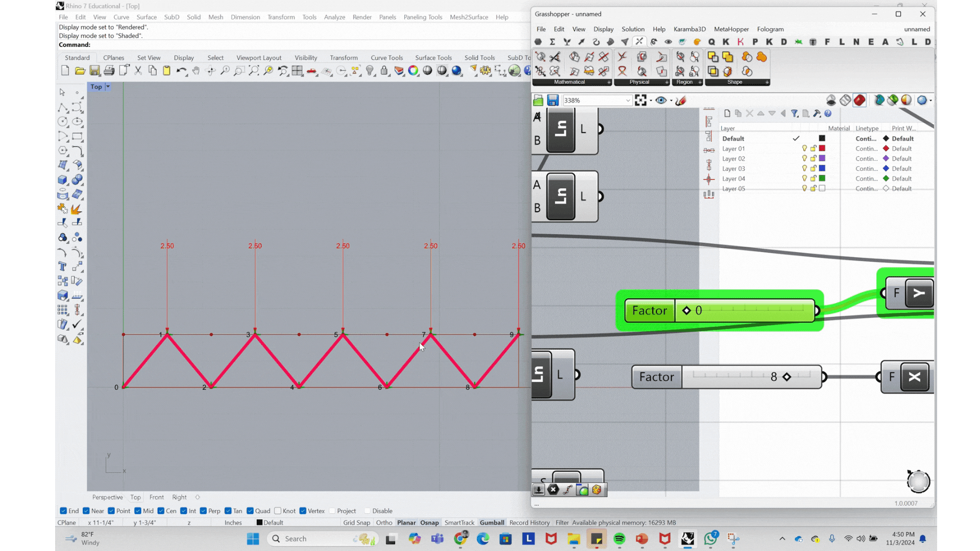Click the Save icon in Rhino toolbar
The height and width of the screenshot is (551, 980).
point(94,71)
